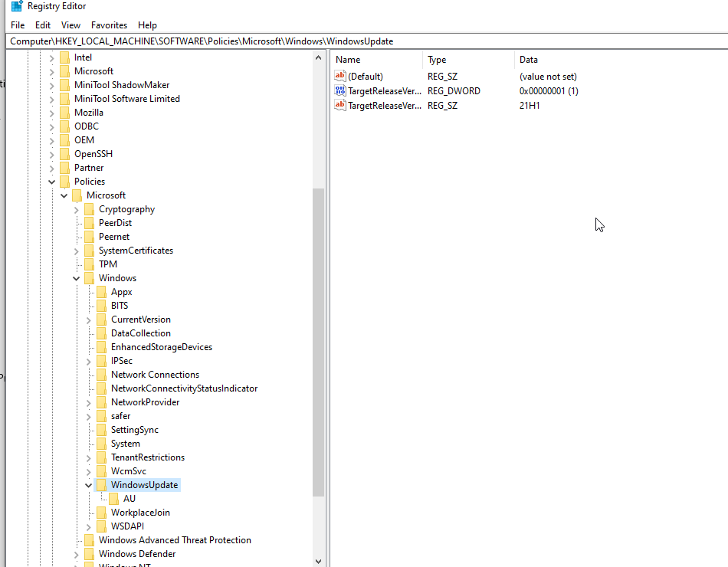Expand the Cryptography key
This screenshot has height=567, width=728.
(x=76, y=210)
